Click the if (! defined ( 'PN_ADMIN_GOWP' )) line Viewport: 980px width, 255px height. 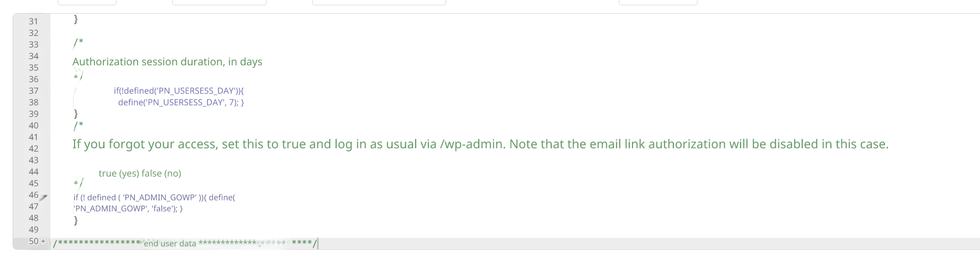tap(154, 198)
